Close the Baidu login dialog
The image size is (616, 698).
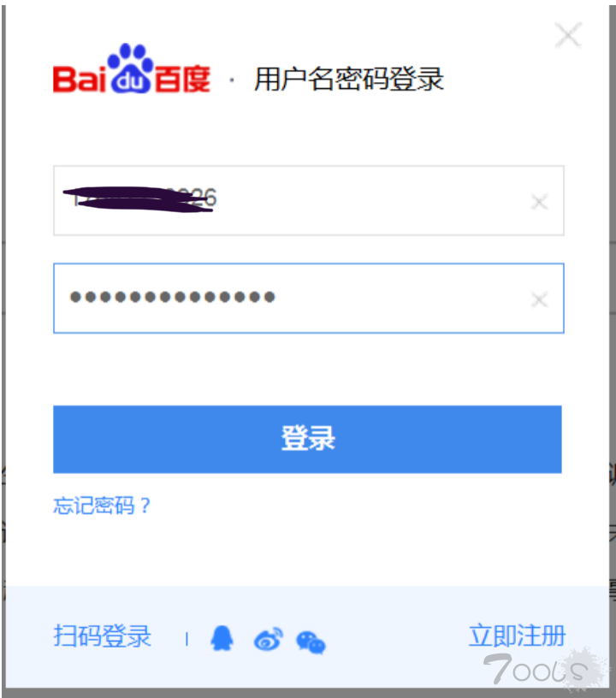[568, 35]
